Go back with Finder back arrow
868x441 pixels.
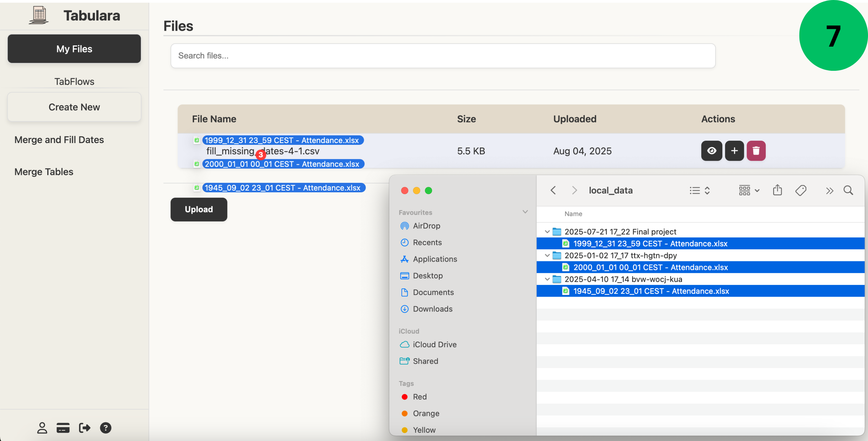(553, 191)
